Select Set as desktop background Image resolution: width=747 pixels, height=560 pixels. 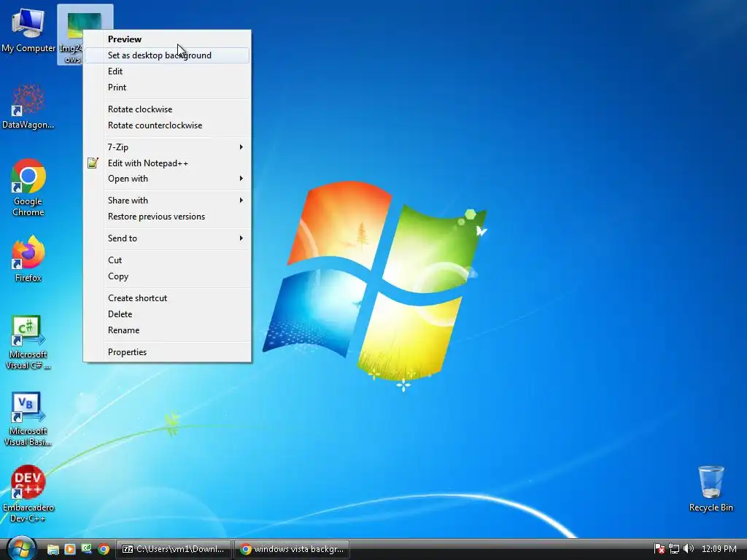click(167, 55)
